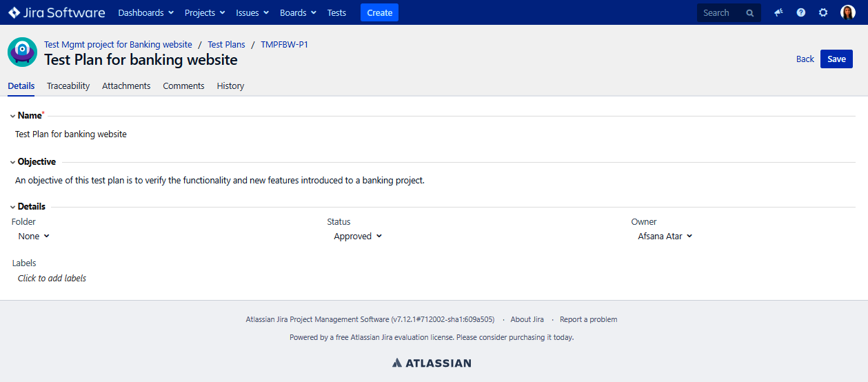This screenshot has height=382, width=868.
Task: Switch to the Traceability tab
Action: pos(68,86)
